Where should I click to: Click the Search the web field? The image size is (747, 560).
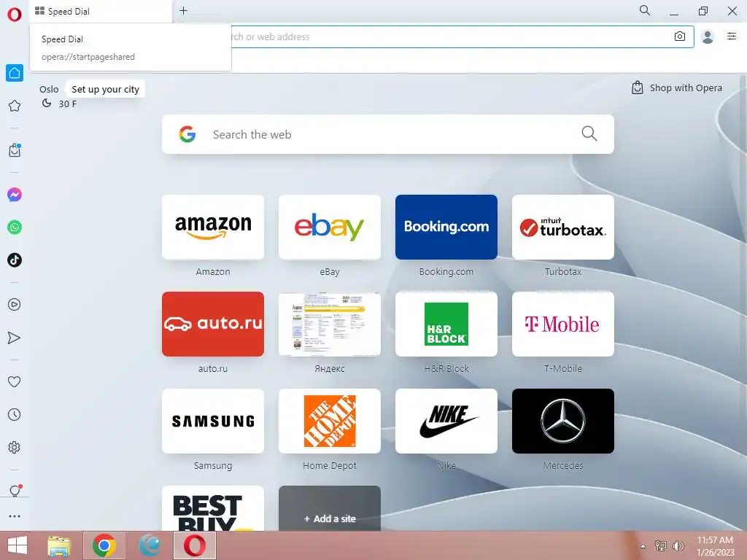[x=388, y=134]
